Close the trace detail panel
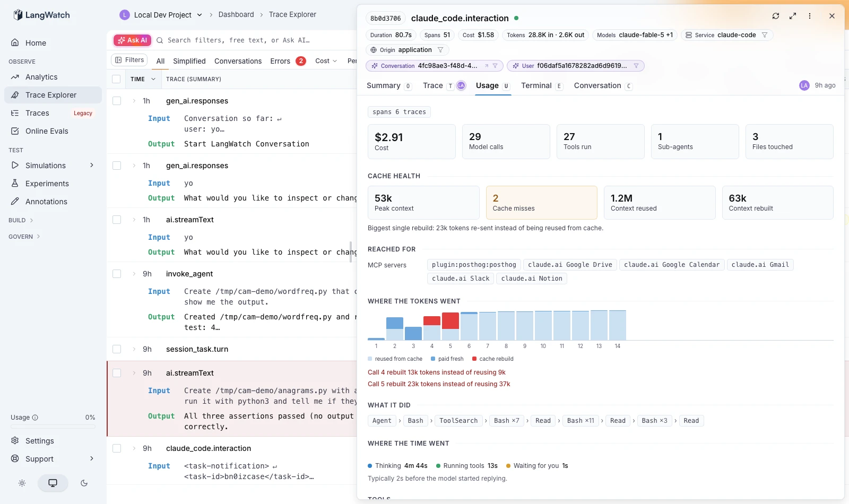 pyautogui.click(x=832, y=16)
